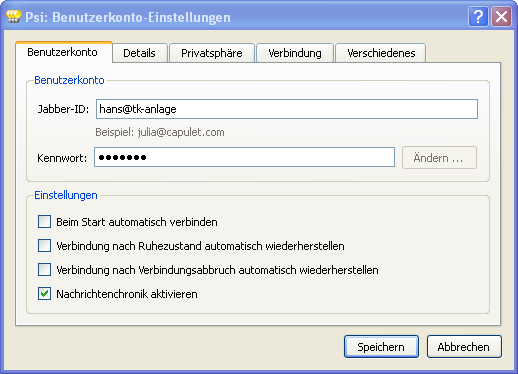Open the Privatsphäre tab
The image size is (518, 374).
click(212, 53)
